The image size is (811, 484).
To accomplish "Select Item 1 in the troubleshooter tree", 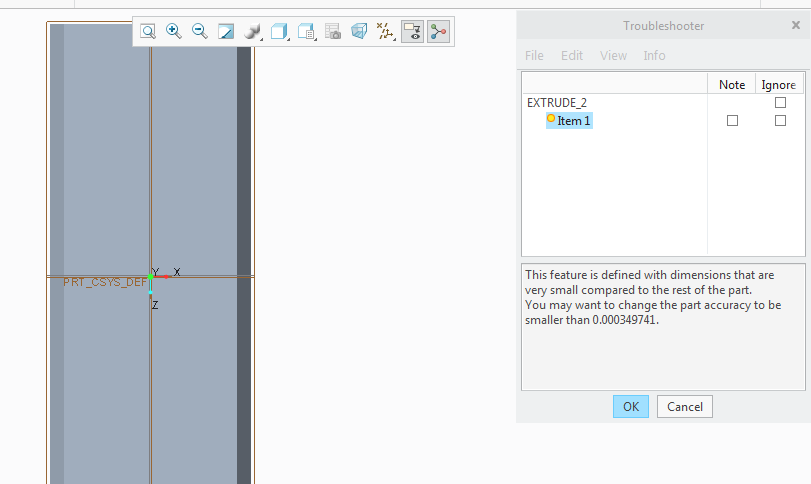I will [x=574, y=121].
